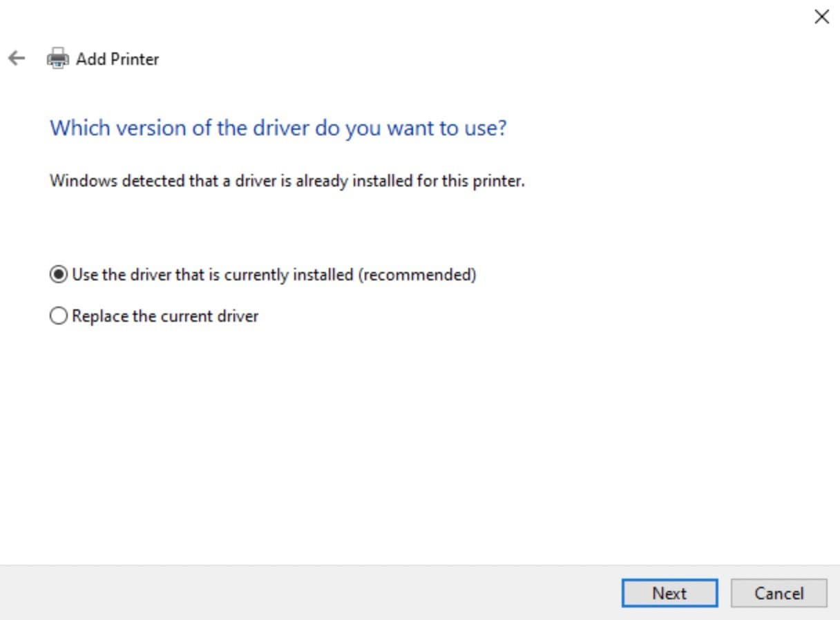Image resolution: width=840 pixels, height=620 pixels.
Task: Click the blue heading about driver version
Action: pos(278,128)
